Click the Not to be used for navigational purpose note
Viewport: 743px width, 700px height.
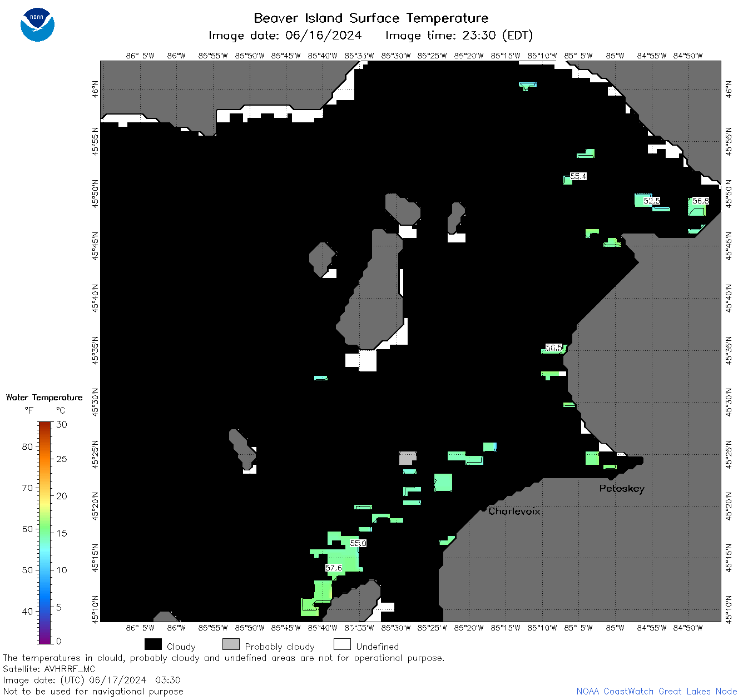[93, 692]
